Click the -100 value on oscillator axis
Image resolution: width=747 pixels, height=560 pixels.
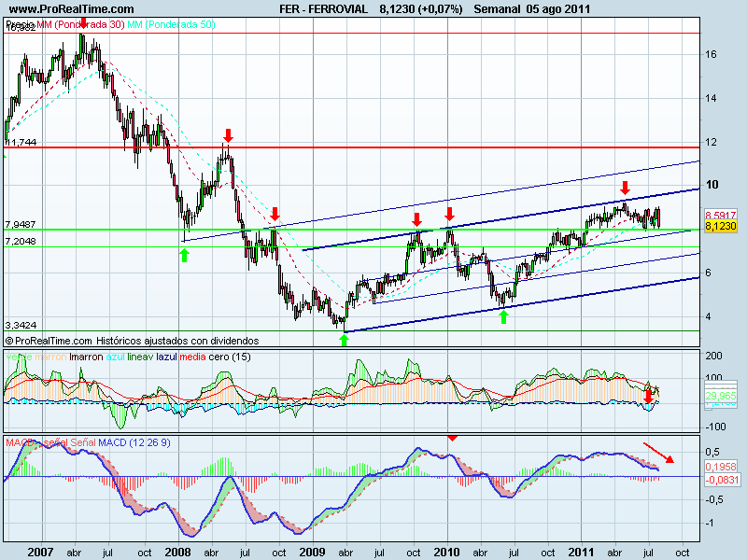point(715,427)
